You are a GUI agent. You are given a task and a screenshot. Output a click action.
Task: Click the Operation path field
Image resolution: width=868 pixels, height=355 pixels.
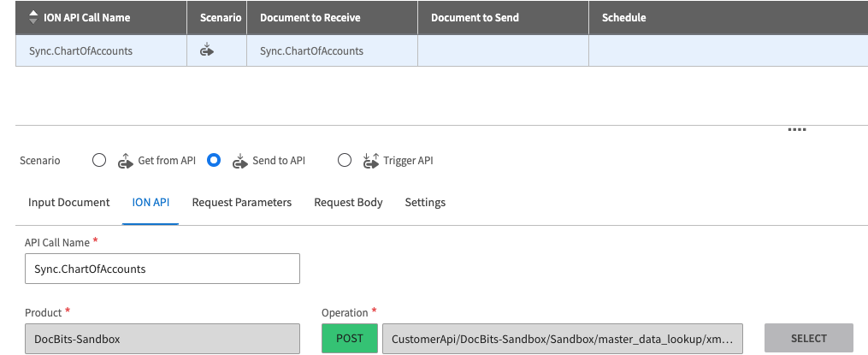tap(562, 339)
